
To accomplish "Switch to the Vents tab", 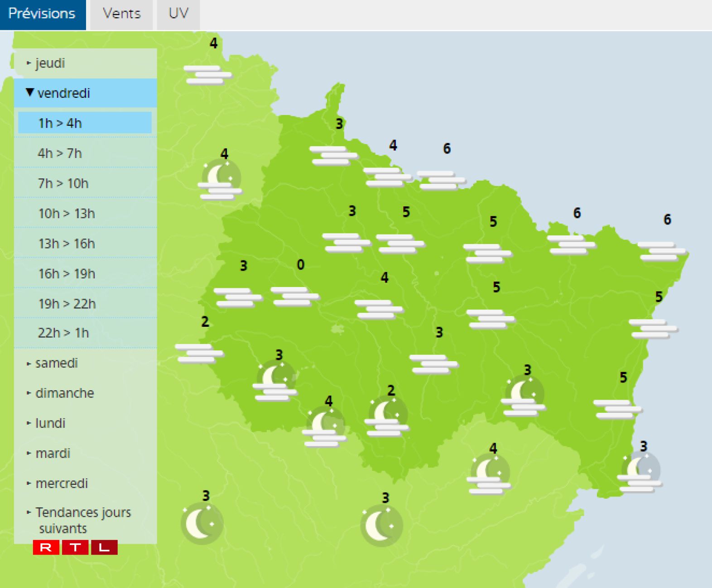I will (121, 14).
